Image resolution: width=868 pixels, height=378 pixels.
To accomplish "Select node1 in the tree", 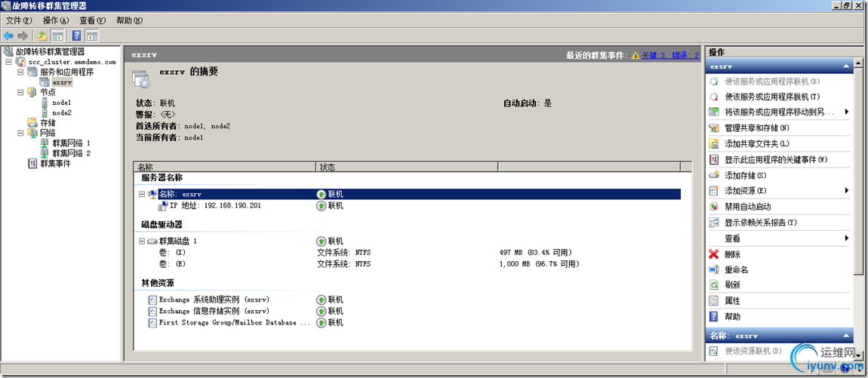I will [61, 103].
